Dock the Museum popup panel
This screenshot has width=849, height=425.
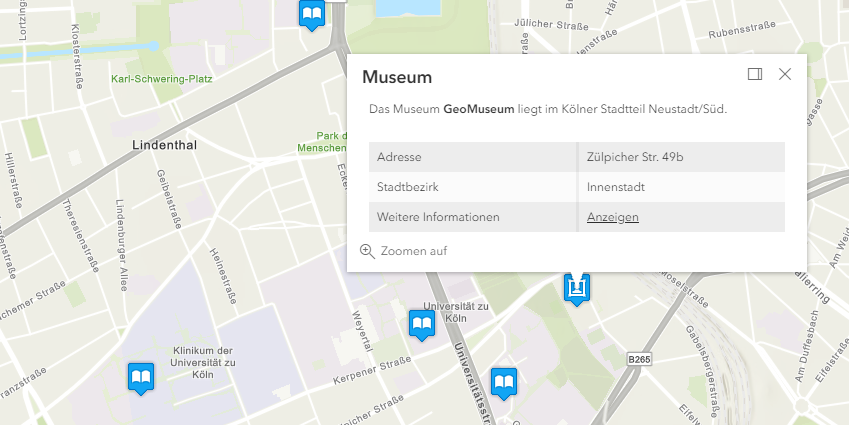point(755,74)
